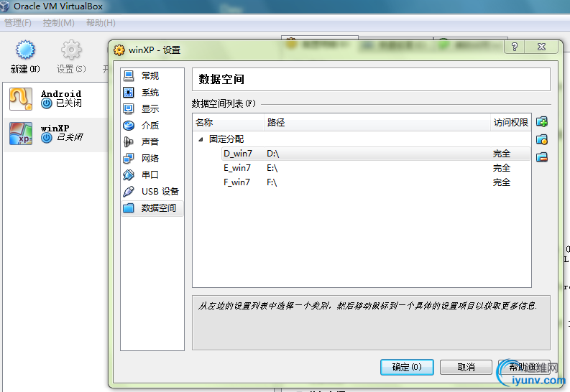Image resolution: width=570 pixels, height=392 pixels.
Task: Open the 声音 audio category
Action: tap(152, 141)
